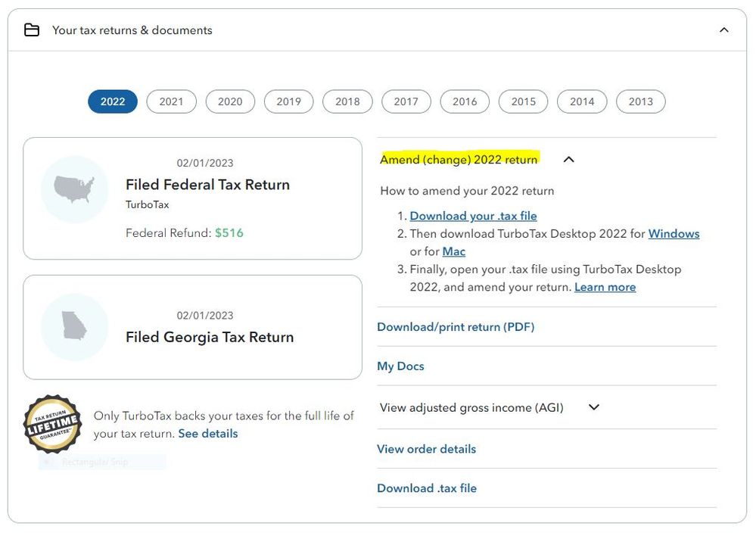This screenshot has height=539, width=756.
Task: Switch to 2017 tax year
Action: pos(406,101)
